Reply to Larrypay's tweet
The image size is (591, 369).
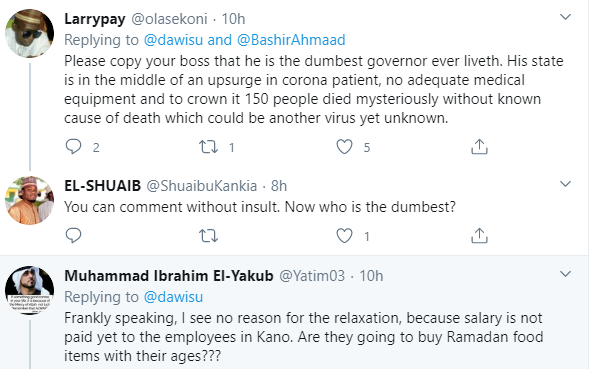(73, 147)
